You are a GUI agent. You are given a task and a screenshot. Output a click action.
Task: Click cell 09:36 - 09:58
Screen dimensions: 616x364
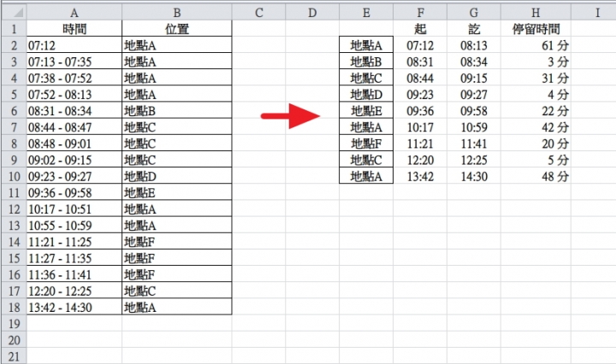(x=74, y=192)
